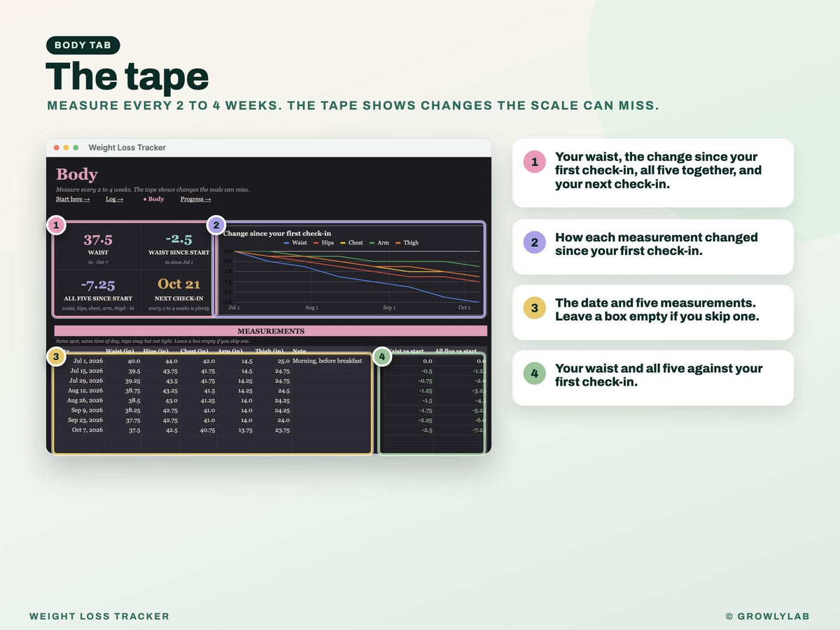Click the Weight Loss Tracker window title
Screen dimensions: 840x630
click(x=127, y=148)
